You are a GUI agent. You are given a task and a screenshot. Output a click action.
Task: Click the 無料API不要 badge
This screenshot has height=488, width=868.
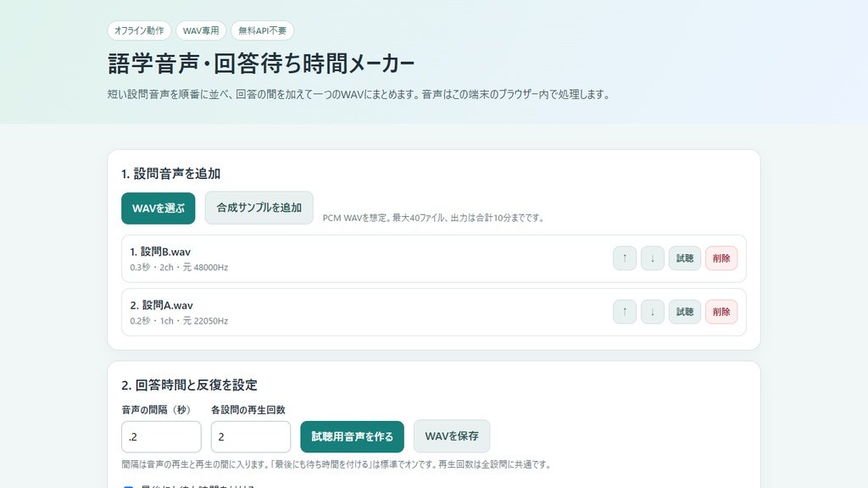click(x=263, y=30)
